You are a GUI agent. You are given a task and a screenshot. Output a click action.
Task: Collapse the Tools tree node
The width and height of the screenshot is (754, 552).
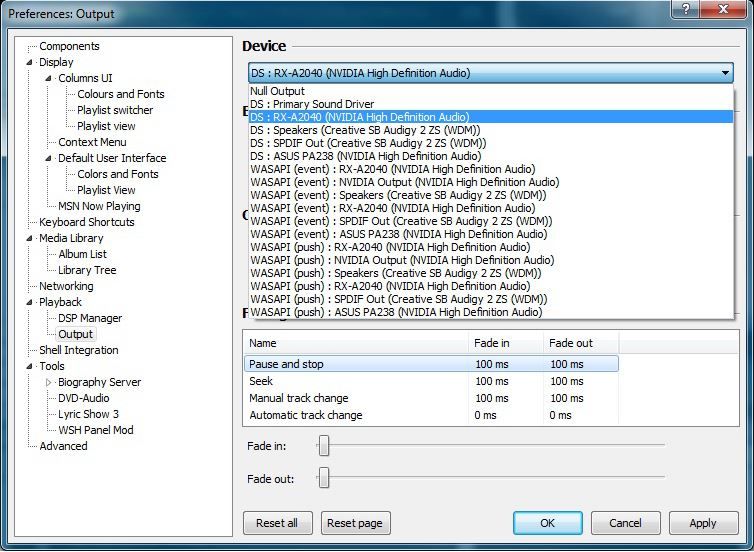[29, 366]
